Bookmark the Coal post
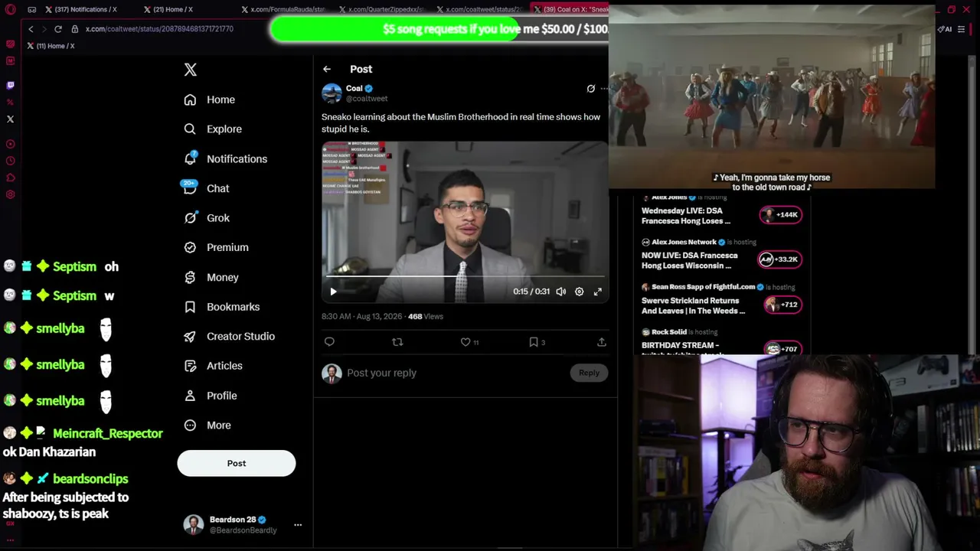 (x=534, y=342)
